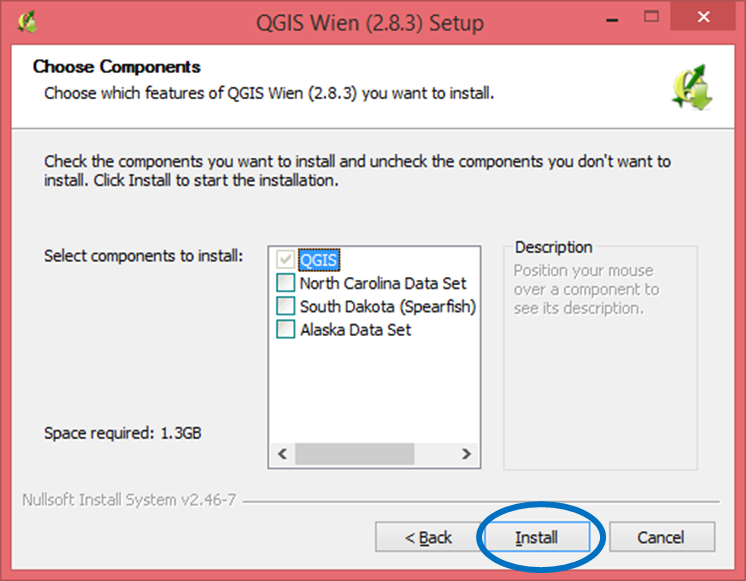746x581 pixels.
Task: Select the highlighted QGIS item in the list
Action: [x=319, y=261]
